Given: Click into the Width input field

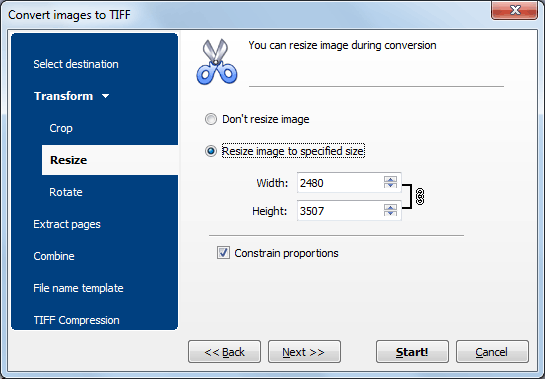Looking at the screenshot, I should coord(340,183).
